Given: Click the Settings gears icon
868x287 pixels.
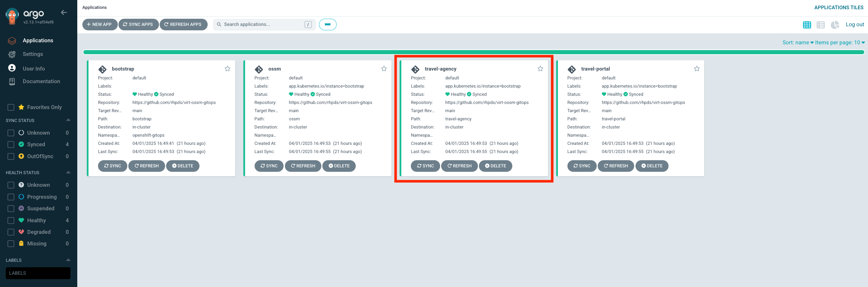Looking at the screenshot, I should (x=12, y=54).
